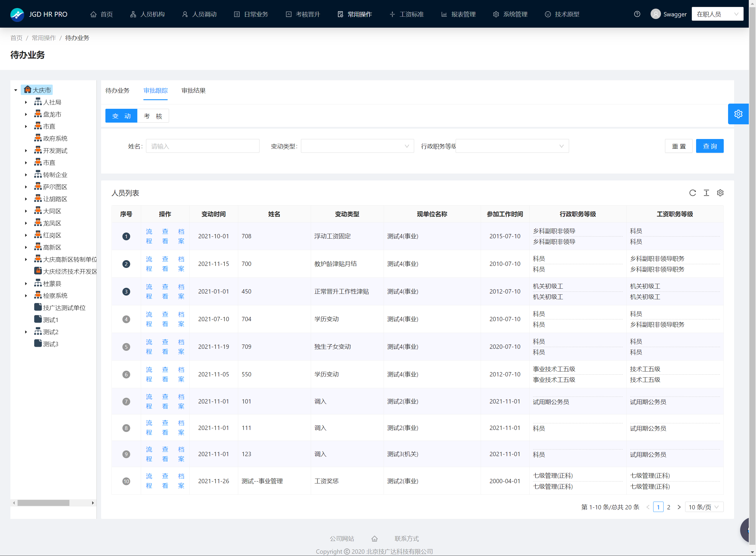The image size is (756, 556).
Task: Expand the 萨尔图区 tree node
Action: click(x=26, y=187)
